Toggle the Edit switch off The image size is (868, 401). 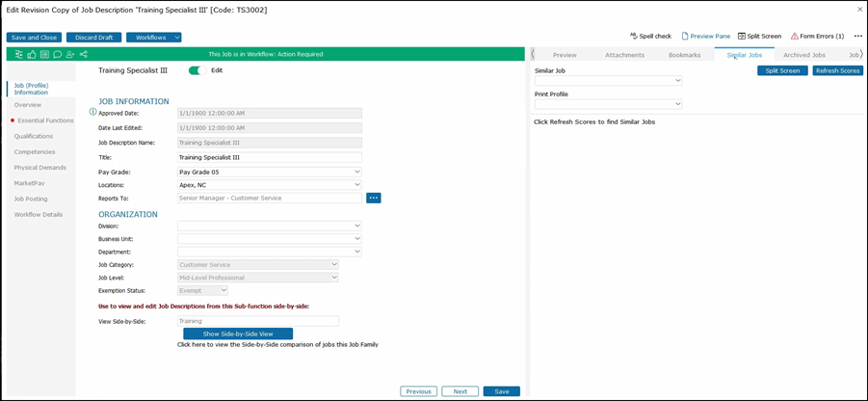click(198, 70)
